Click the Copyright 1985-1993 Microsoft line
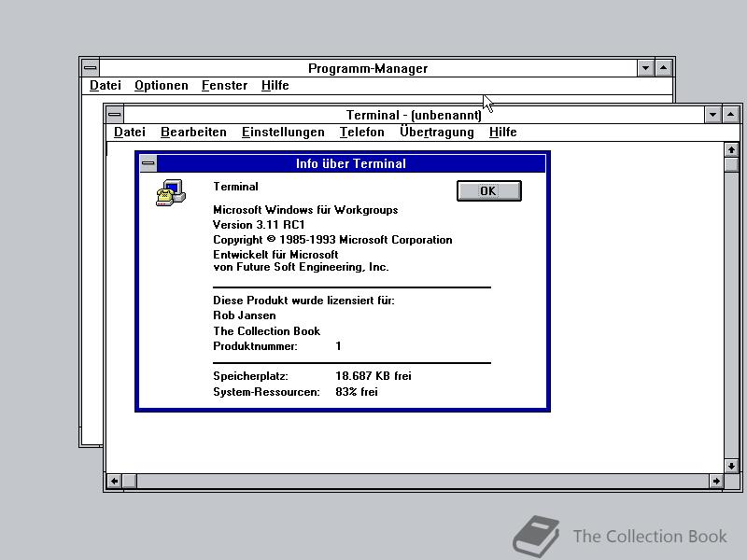Image resolution: width=747 pixels, height=560 pixels. (x=332, y=240)
